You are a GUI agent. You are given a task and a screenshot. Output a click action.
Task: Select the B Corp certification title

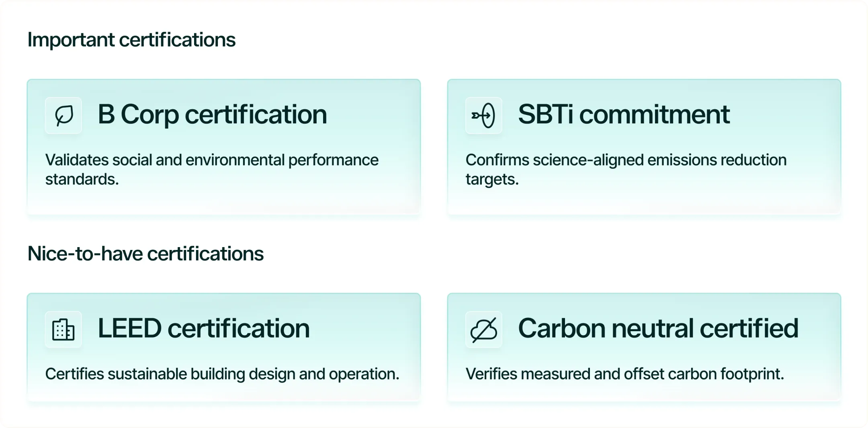tap(212, 115)
